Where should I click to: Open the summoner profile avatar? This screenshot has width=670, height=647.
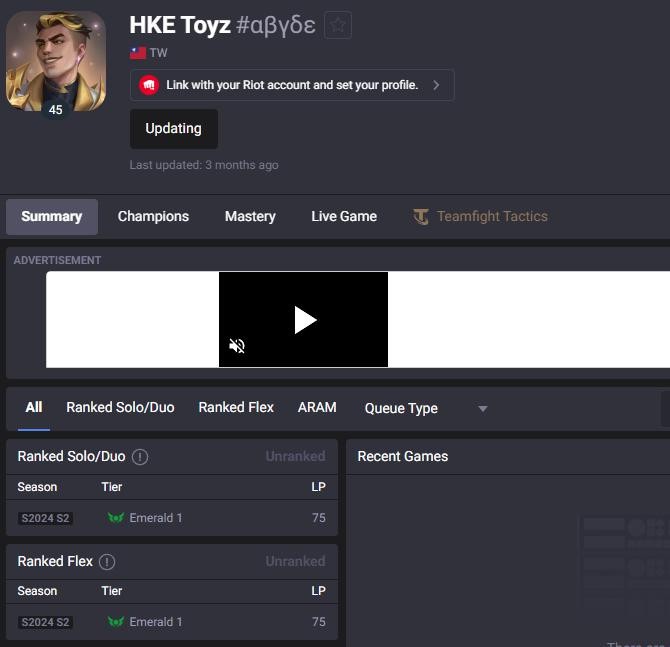click(56, 62)
